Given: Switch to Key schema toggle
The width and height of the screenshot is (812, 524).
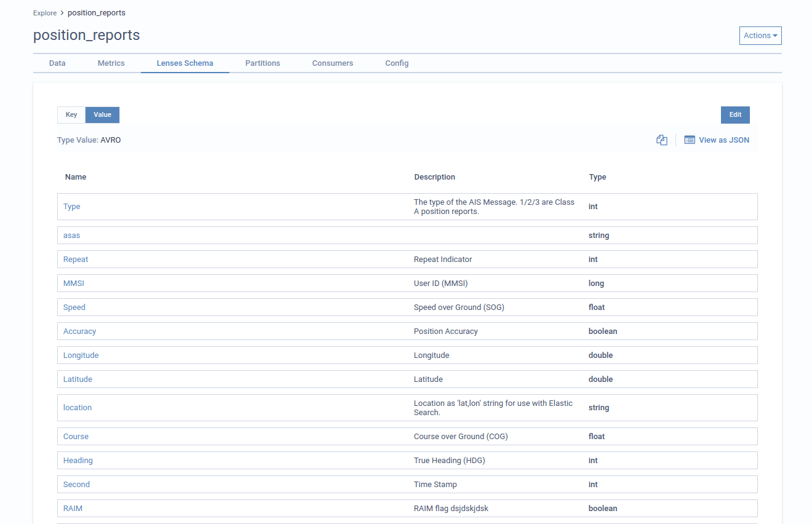Looking at the screenshot, I should [x=71, y=115].
